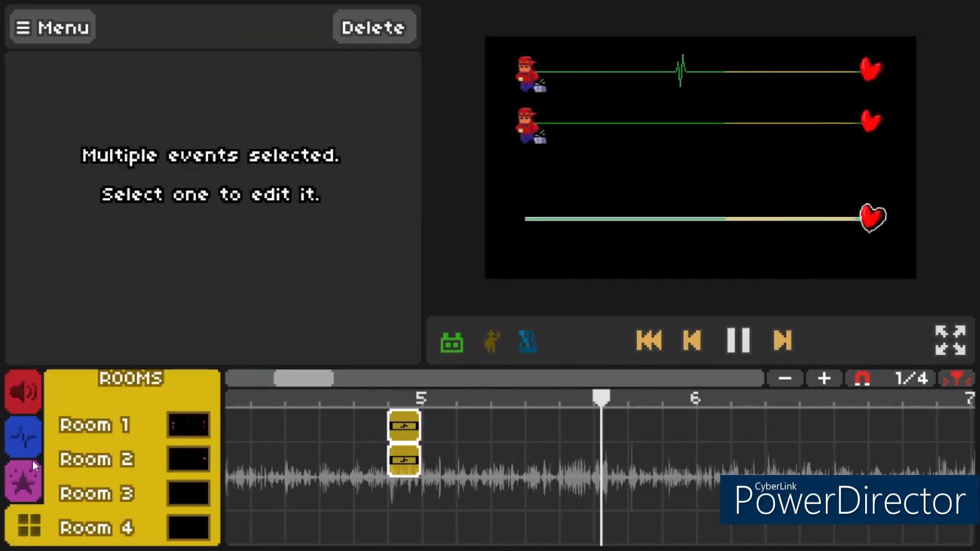Step back to the previous marker

692,340
